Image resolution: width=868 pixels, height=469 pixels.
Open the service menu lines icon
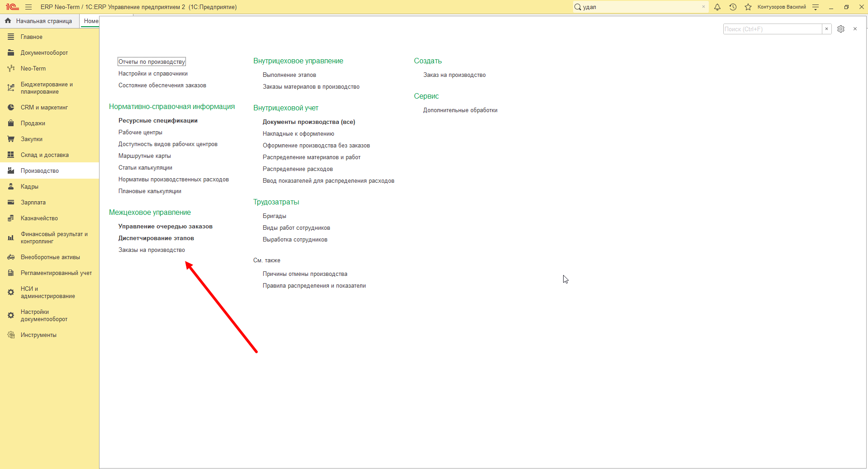816,7
